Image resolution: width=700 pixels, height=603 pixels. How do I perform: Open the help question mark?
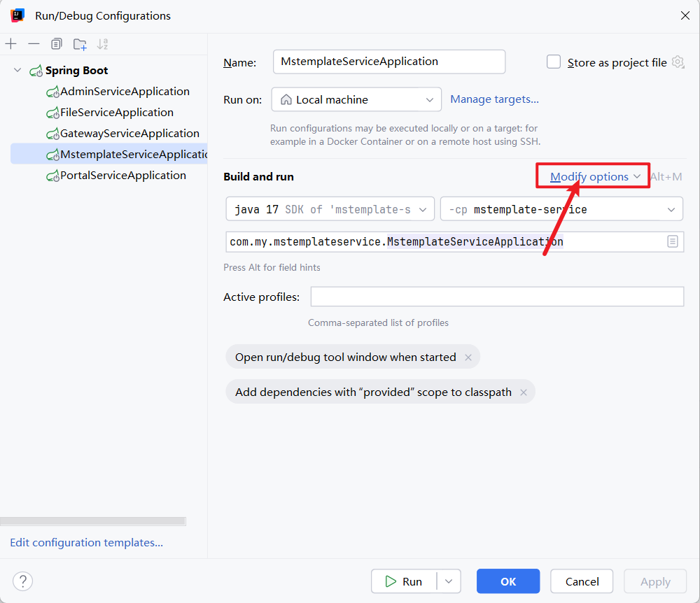23,581
